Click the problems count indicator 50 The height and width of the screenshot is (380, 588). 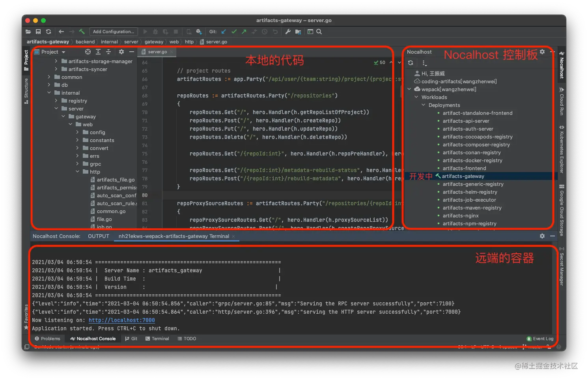(379, 62)
